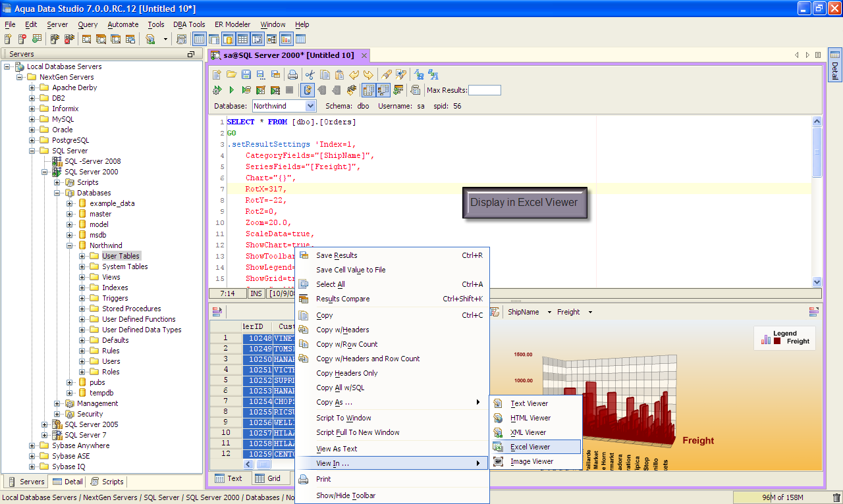Select Excel Viewer from the submenu
The width and height of the screenshot is (843, 504).
tap(530, 447)
